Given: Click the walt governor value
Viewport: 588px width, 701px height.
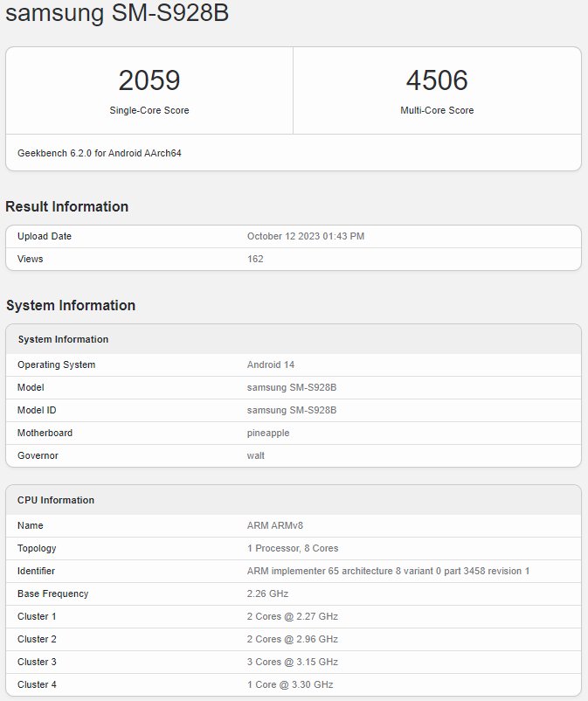Looking at the screenshot, I should [256, 456].
